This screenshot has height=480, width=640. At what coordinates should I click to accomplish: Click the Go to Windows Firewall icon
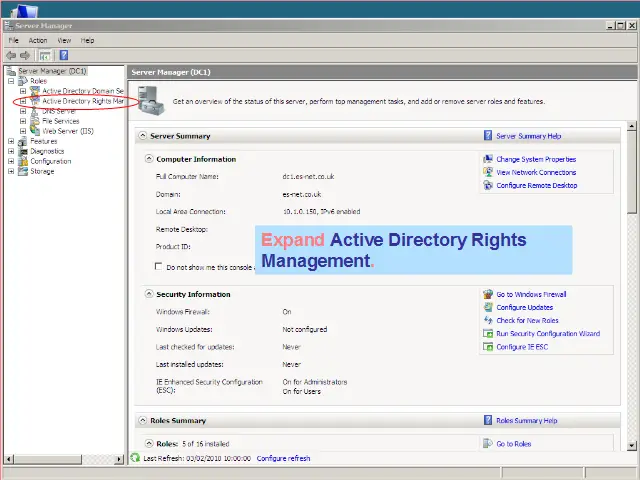(487, 294)
